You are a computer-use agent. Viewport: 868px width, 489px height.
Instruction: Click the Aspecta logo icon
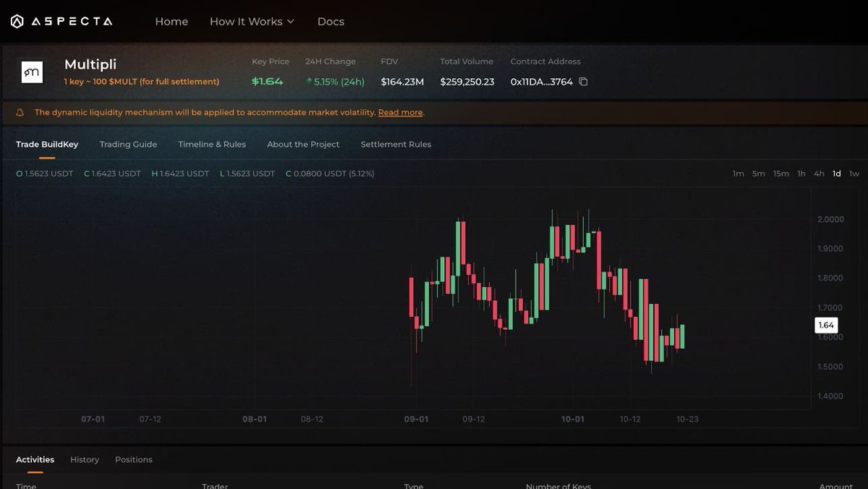pos(17,22)
